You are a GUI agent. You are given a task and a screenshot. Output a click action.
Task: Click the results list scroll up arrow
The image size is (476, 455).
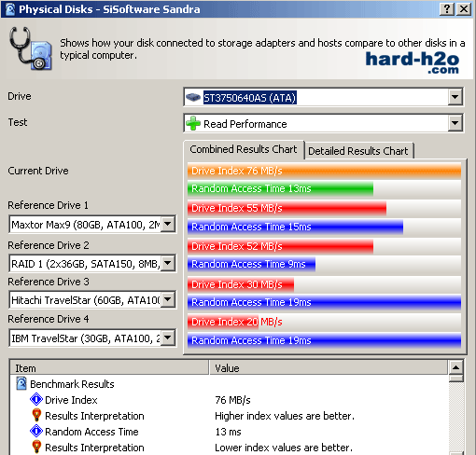[456, 367]
